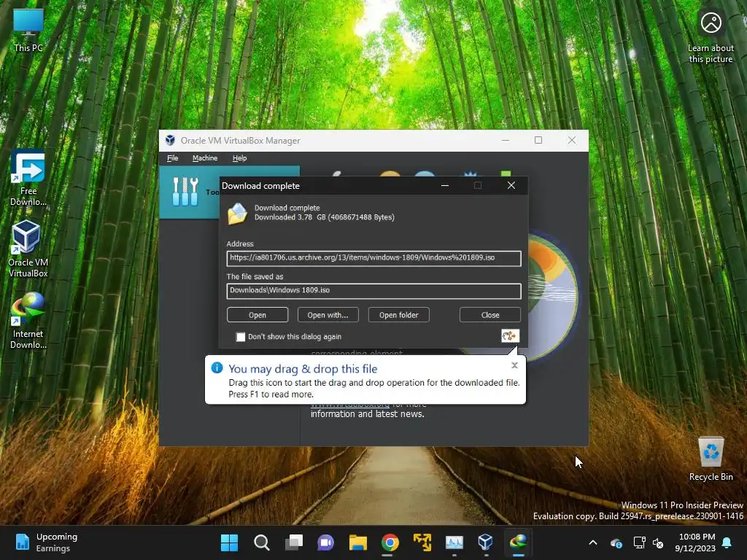Switch to VirtualBox in the taskbar
This screenshot has width=747, height=560.
coord(485,542)
